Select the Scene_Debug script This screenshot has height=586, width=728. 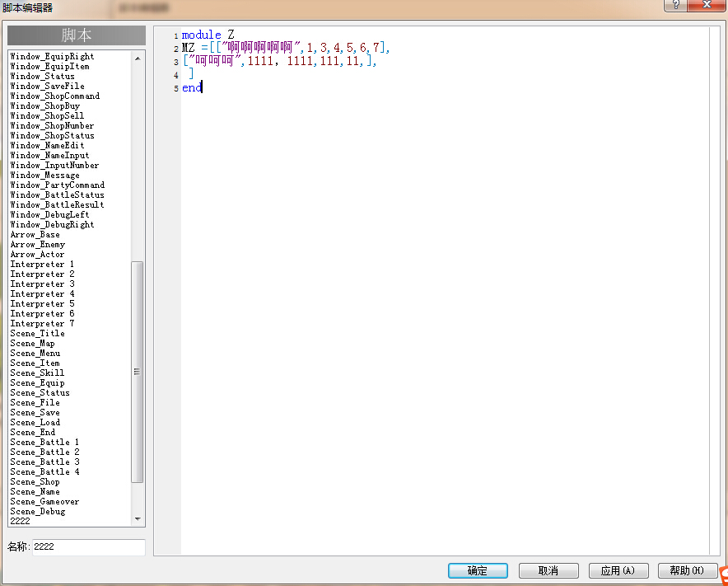coord(38,512)
